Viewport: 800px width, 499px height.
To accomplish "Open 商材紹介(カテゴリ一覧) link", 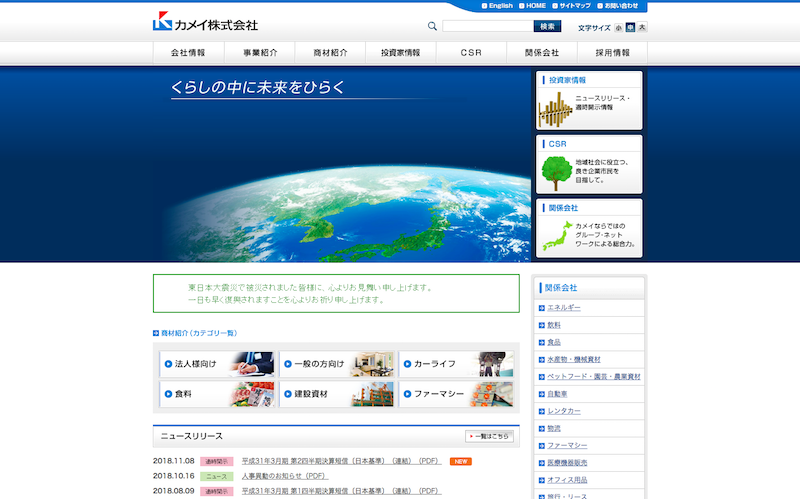I will [195, 333].
